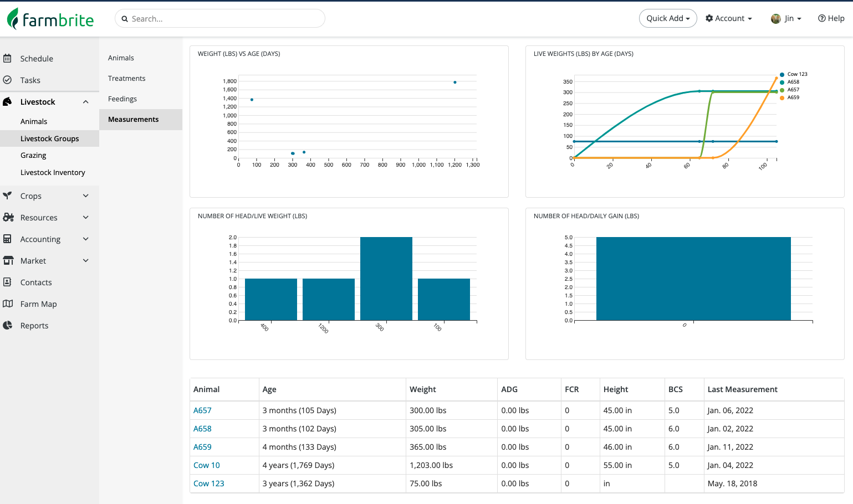The image size is (853, 504).
Task: Open animal A659 link
Action: tap(202, 447)
